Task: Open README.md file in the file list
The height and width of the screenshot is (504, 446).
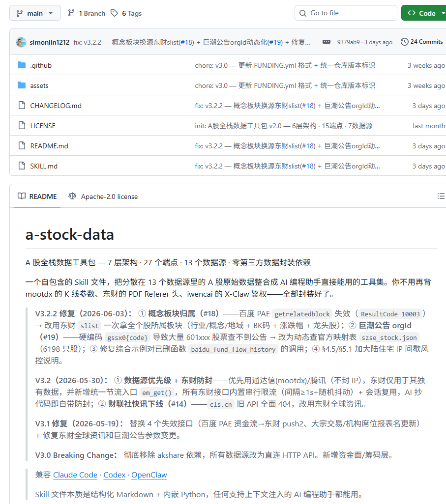Action: (49, 146)
